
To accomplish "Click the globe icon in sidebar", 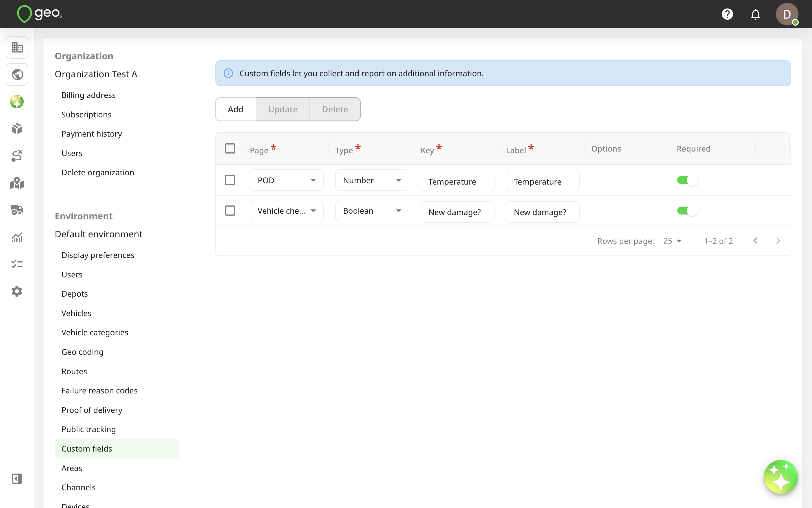I will pos(17,75).
